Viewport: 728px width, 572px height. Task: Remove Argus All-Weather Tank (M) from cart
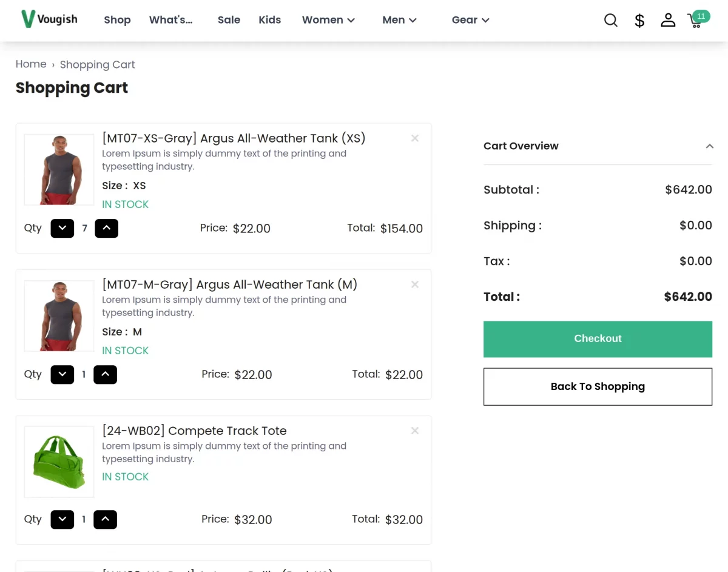point(415,284)
